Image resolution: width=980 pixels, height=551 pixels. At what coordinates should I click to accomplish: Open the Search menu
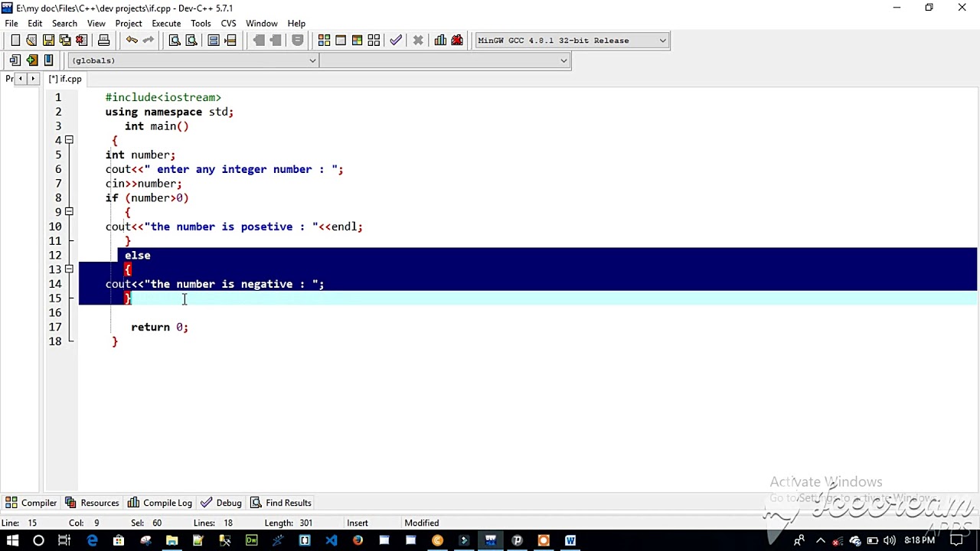(x=64, y=24)
